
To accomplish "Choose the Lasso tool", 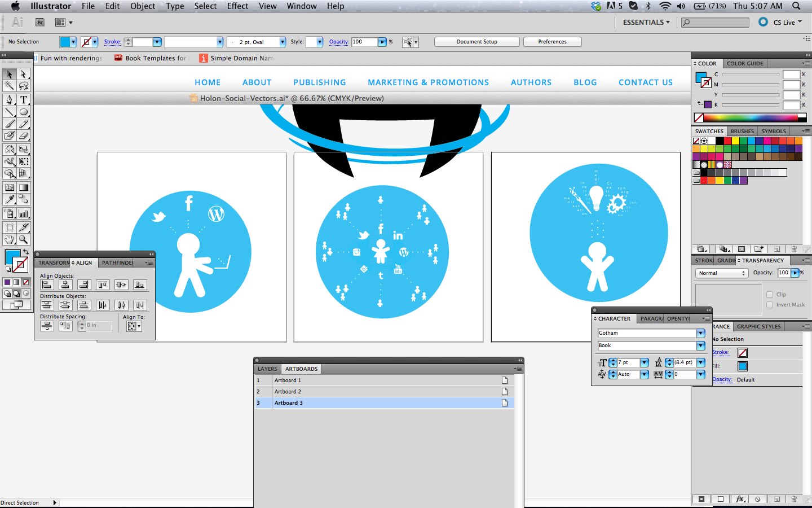I will pos(23,86).
